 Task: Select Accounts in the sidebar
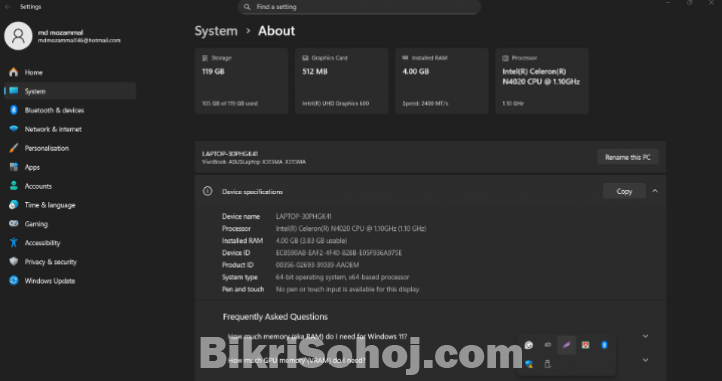point(70,186)
